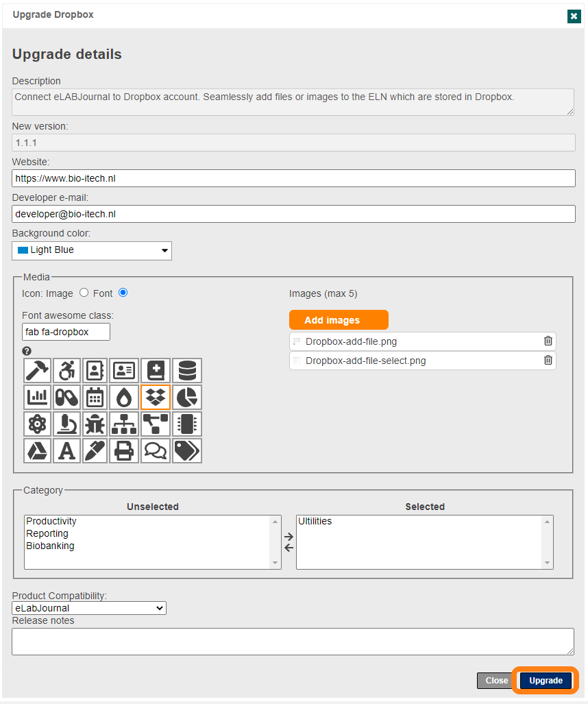
Task: Click the help question mark icon
Action: 27,351
